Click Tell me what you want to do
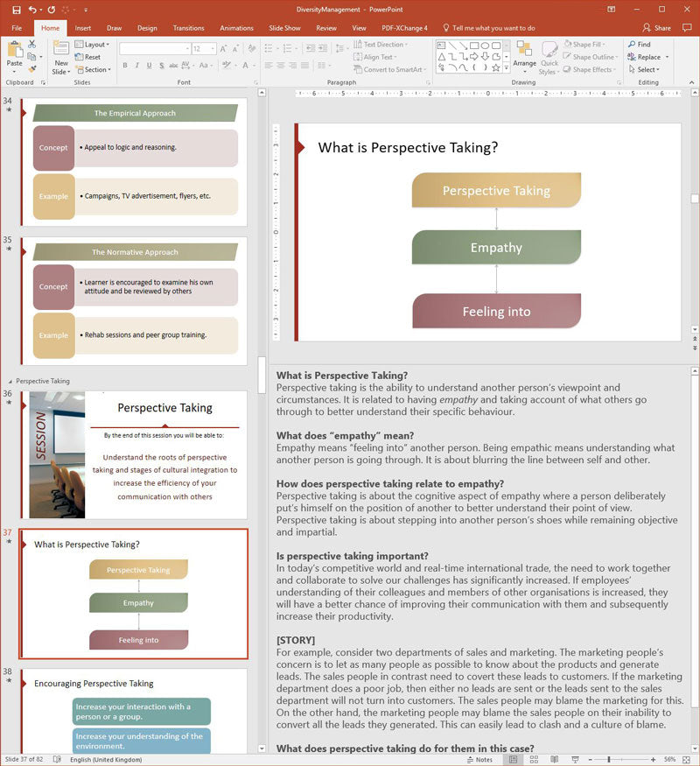 pyautogui.click(x=489, y=28)
